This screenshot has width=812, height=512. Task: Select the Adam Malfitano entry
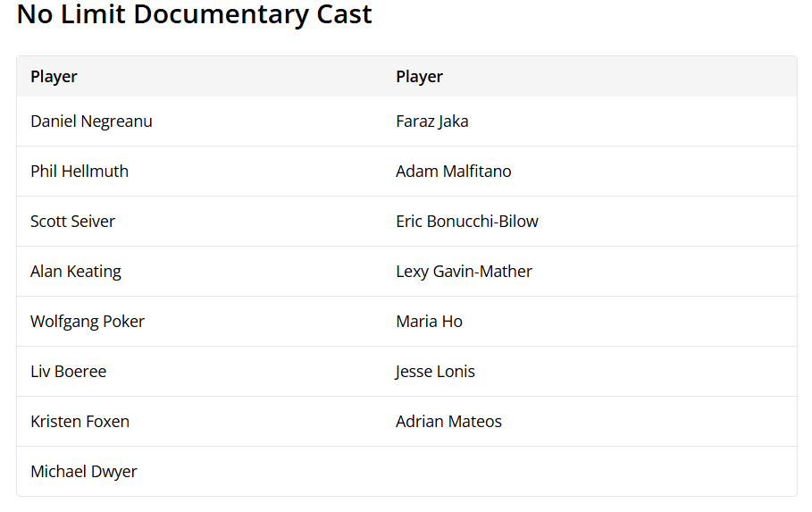pyautogui.click(x=453, y=172)
